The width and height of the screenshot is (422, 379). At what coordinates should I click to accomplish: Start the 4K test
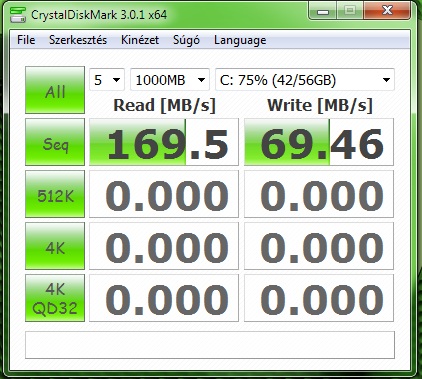pos(55,246)
